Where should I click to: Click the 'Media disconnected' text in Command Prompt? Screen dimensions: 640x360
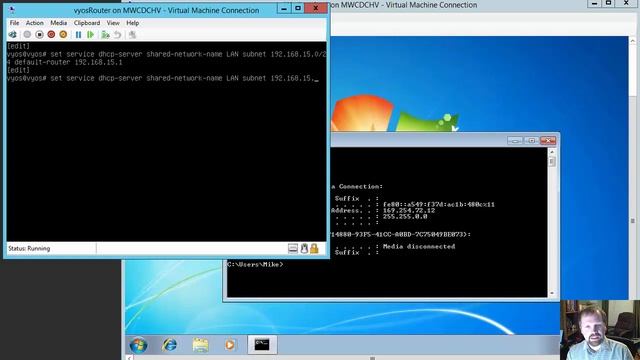419,247
